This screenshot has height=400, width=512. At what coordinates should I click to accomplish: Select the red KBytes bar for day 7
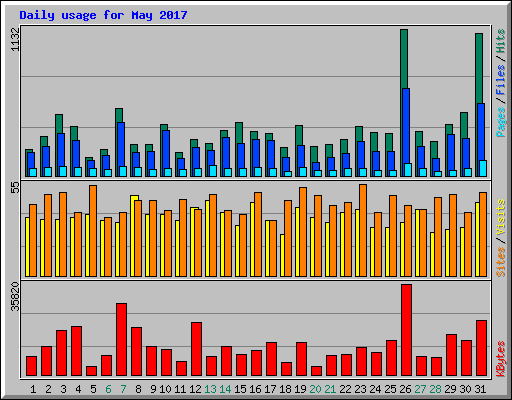click(x=121, y=340)
